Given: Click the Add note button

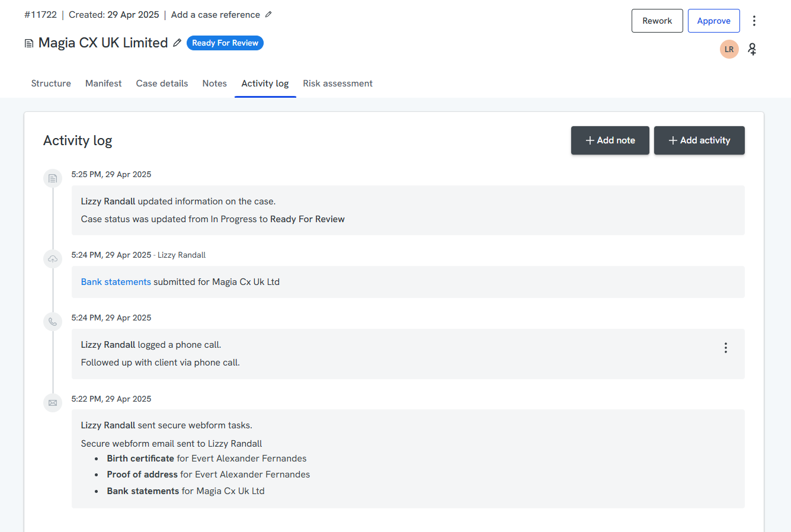Looking at the screenshot, I should click(610, 140).
